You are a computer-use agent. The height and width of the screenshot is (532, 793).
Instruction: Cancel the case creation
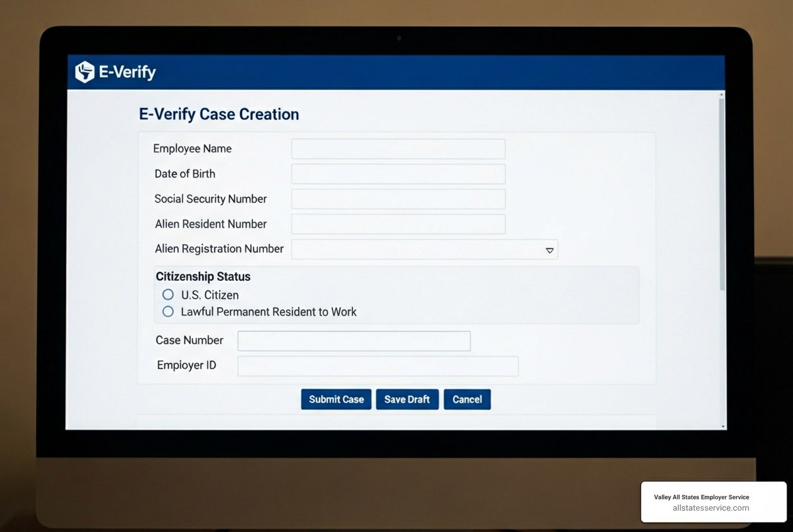click(x=467, y=399)
